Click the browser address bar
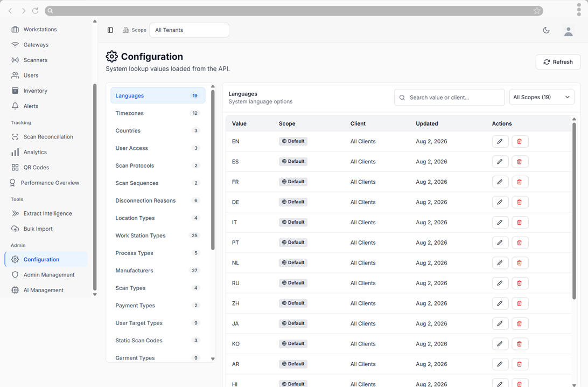This screenshot has width=588, height=387. coord(293,11)
